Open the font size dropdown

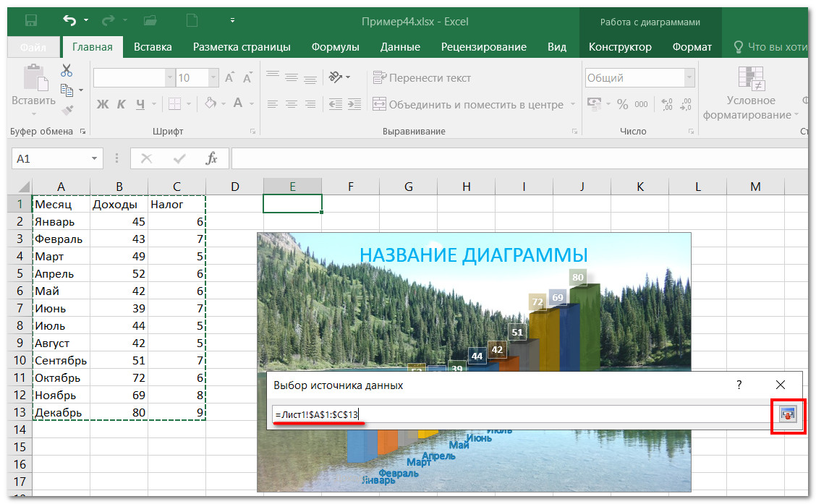[213, 77]
